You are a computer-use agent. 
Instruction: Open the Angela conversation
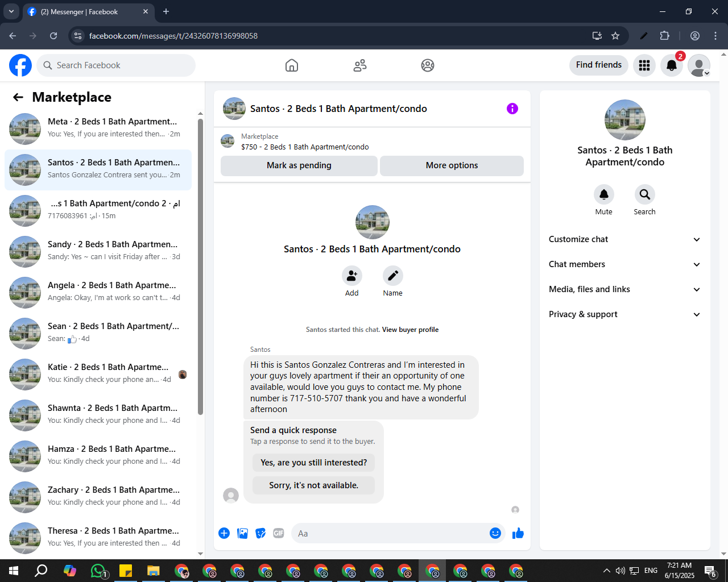coord(98,293)
